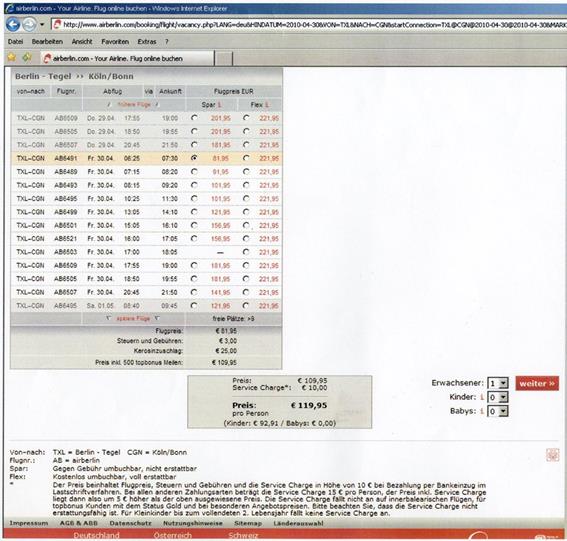Select Spar fare for Do. 29.04. 17:55 flight
This screenshot has height=541, width=567.
click(x=195, y=118)
